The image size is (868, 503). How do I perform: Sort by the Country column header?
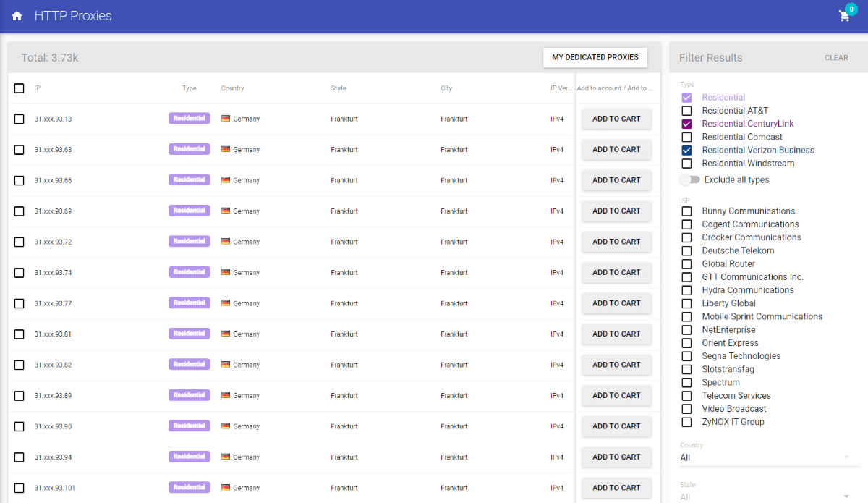tap(233, 88)
